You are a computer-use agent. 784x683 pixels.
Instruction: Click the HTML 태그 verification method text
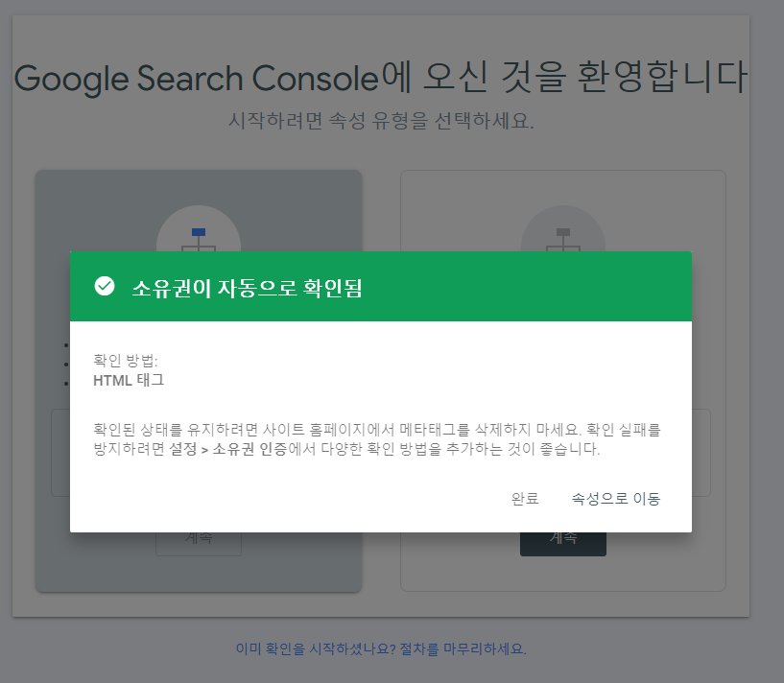click(129, 380)
